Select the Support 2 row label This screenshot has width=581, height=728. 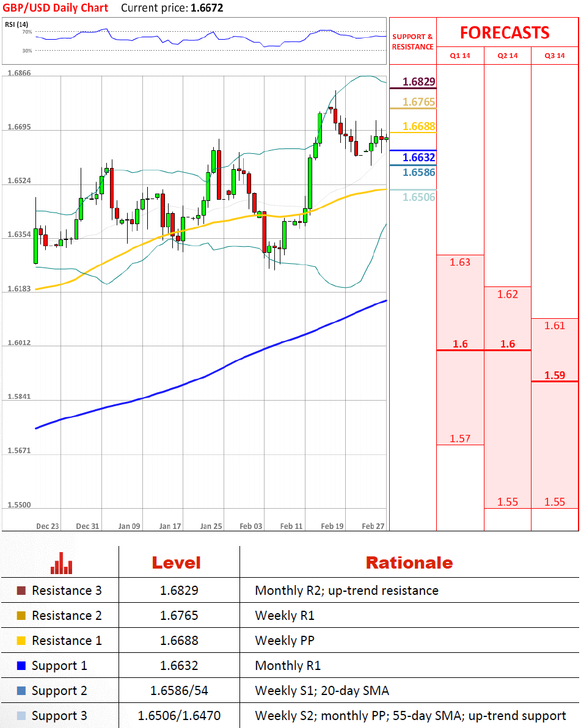click(x=59, y=691)
